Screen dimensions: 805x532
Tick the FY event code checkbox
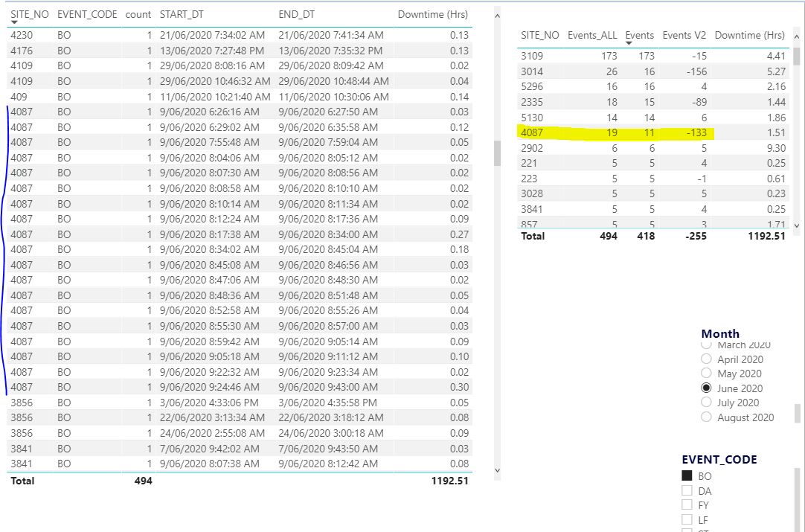(x=687, y=505)
